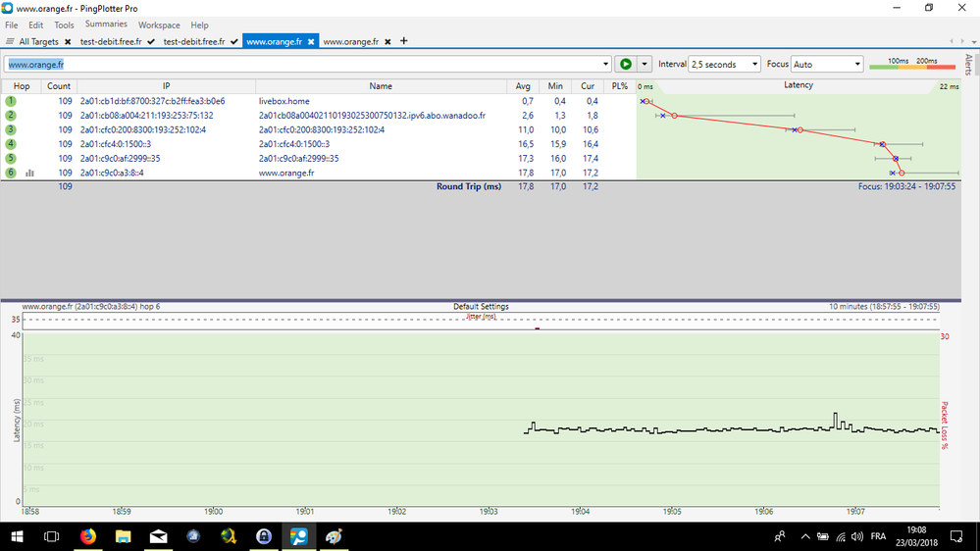Select IP 2a01:c9c0:af:2999::35 in IP column
The image size is (980, 551).
coord(120,158)
